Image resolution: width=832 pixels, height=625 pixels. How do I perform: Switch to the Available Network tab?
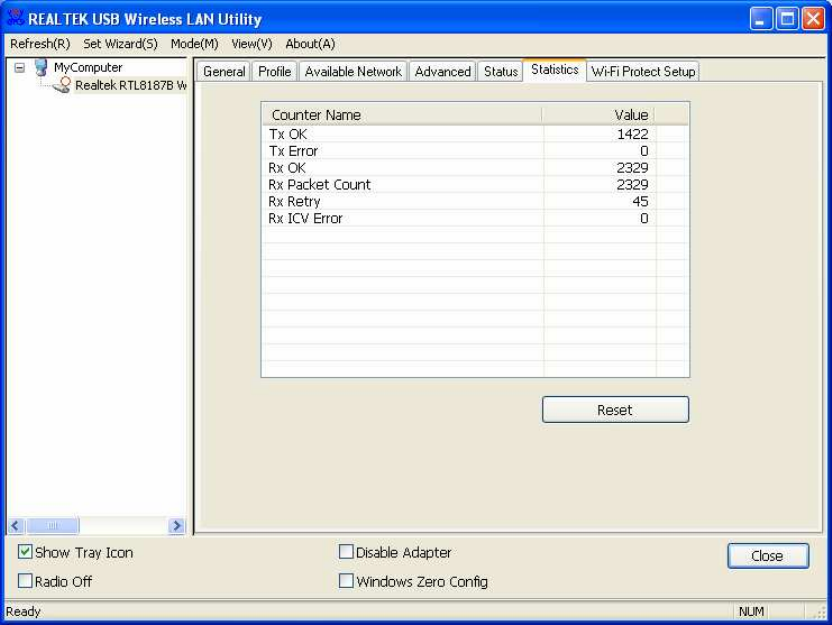353,72
